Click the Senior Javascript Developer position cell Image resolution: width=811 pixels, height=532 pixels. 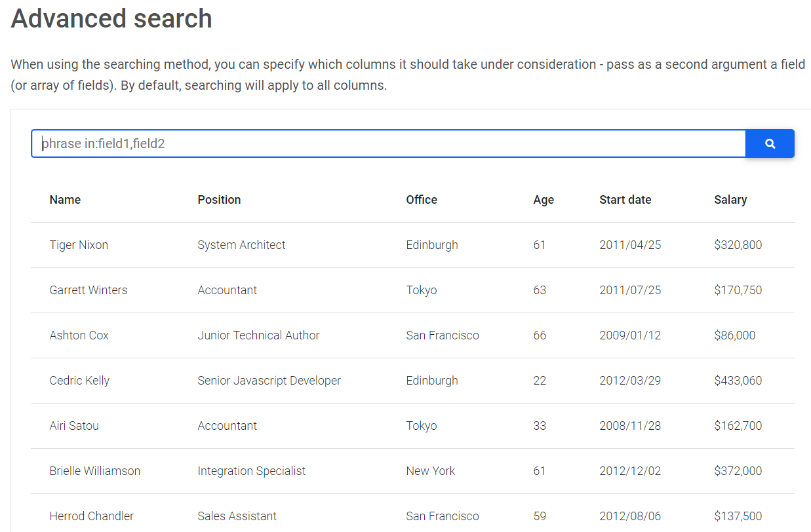click(269, 381)
